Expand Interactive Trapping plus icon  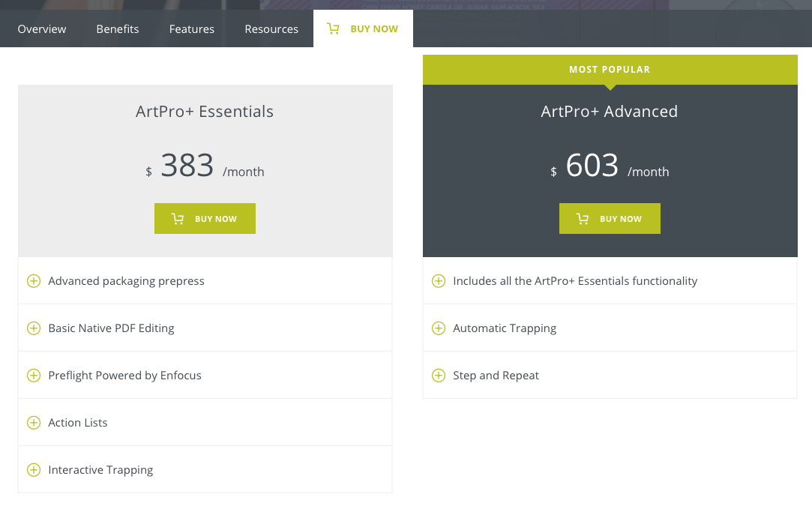(x=34, y=470)
